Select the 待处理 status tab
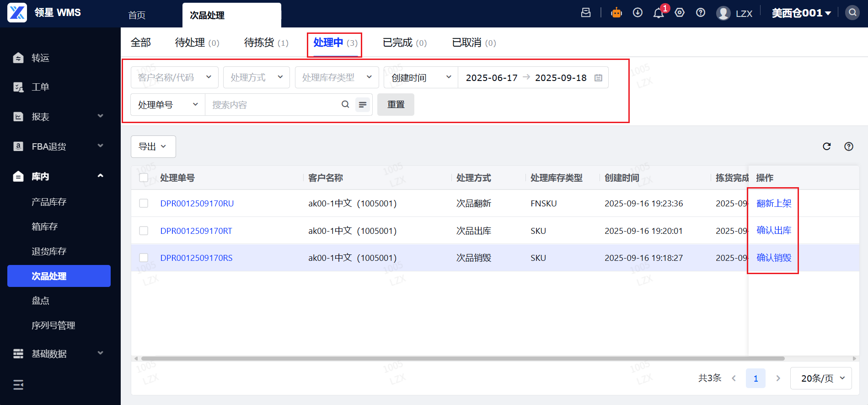 pos(197,43)
